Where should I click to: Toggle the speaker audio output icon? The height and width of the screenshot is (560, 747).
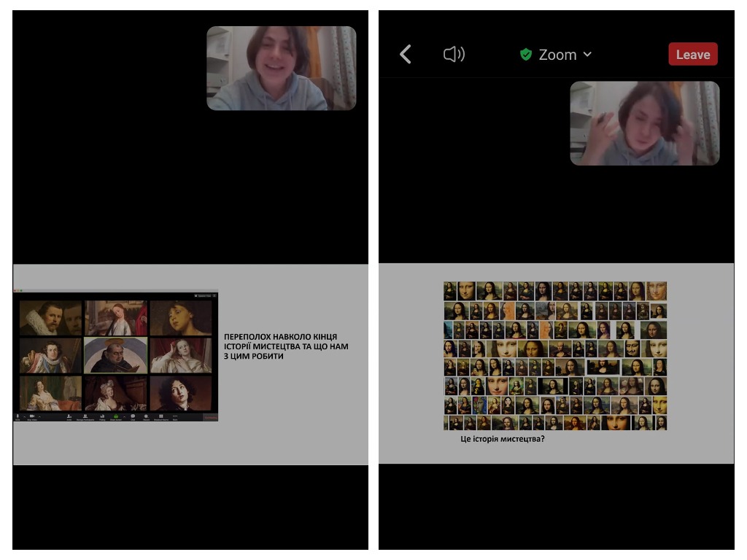[454, 54]
